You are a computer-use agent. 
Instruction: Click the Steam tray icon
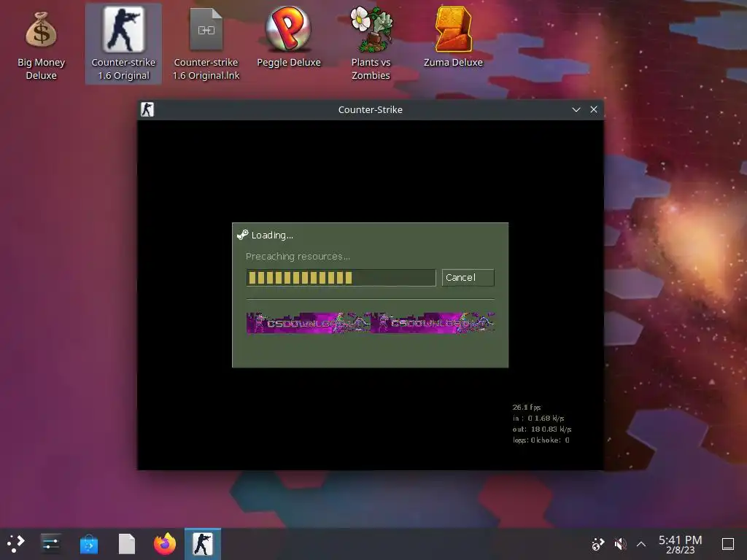[x=597, y=544]
